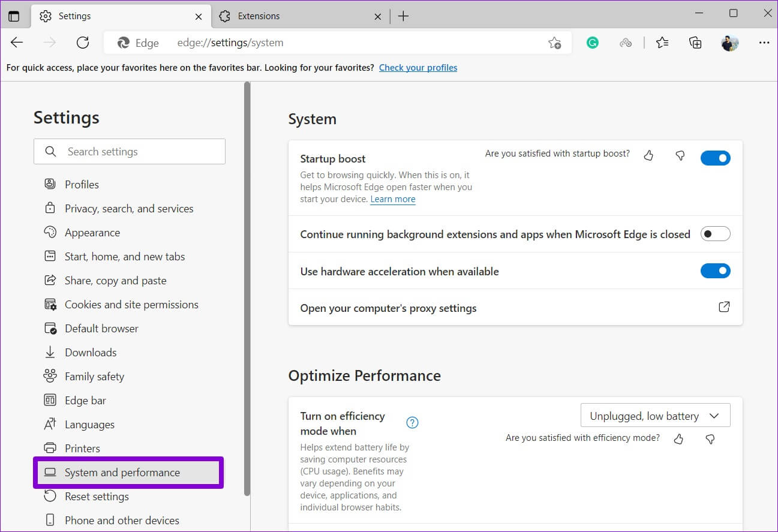Viewport: 778px width, 532px height.
Task: Close the Extensions tab
Action: point(378,16)
